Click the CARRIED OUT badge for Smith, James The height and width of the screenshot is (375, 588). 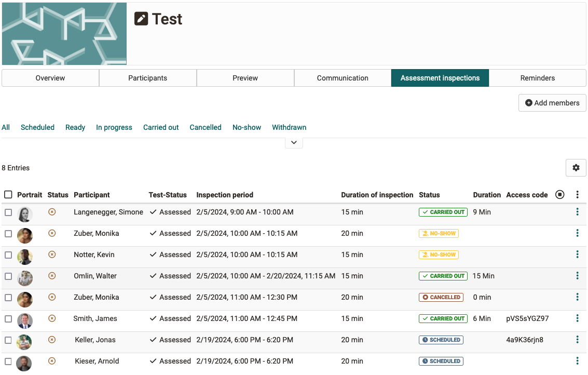pos(443,318)
